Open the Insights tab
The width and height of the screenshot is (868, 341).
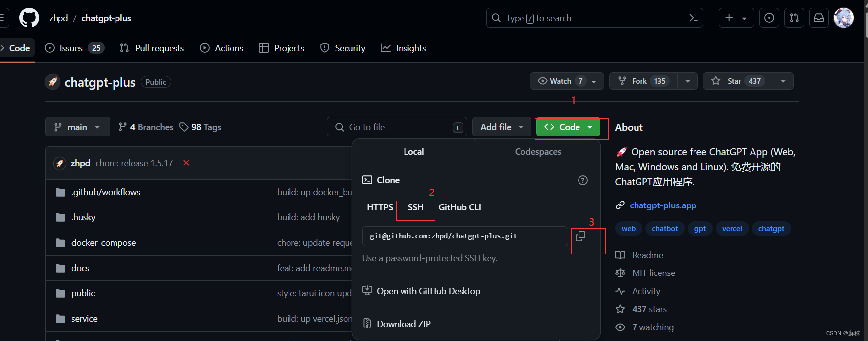coord(404,48)
